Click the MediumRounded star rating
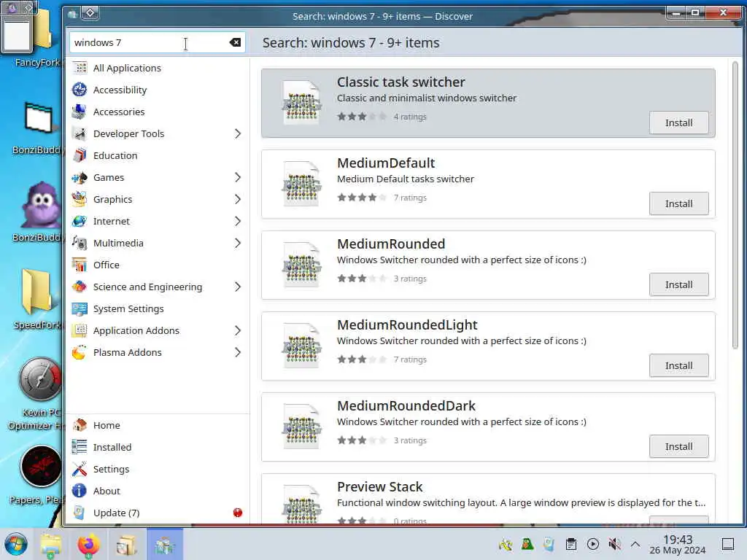Screen dimensions: 747x560 362,279
